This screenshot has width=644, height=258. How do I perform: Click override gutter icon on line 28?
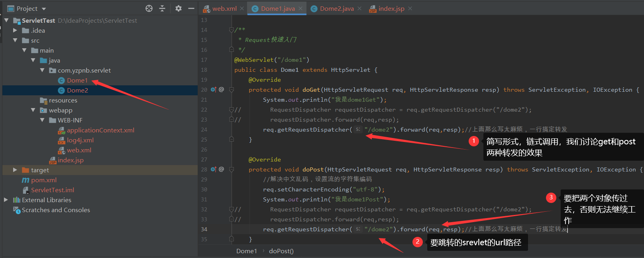[213, 169]
